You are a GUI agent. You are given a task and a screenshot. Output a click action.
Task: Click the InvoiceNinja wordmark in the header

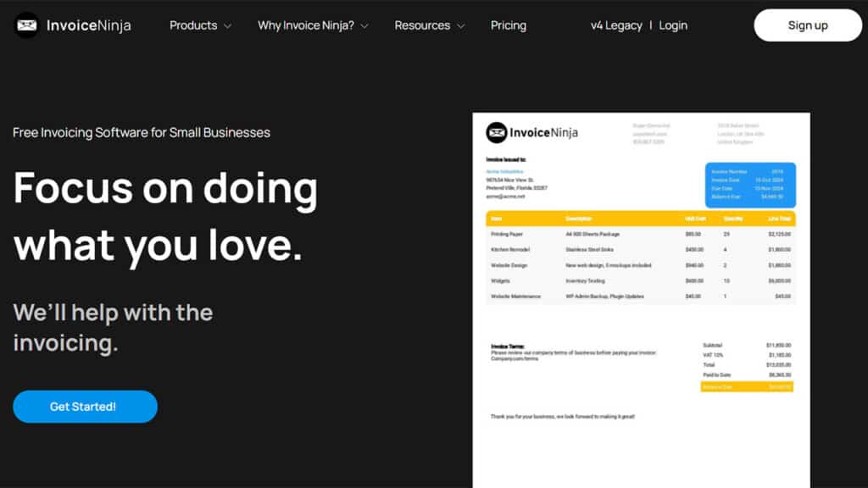coord(87,25)
